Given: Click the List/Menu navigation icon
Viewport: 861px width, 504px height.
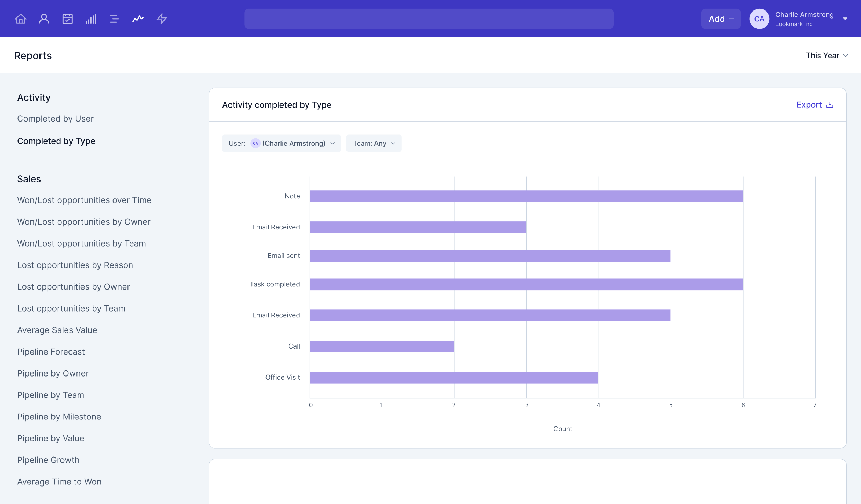Looking at the screenshot, I should click(x=114, y=19).
